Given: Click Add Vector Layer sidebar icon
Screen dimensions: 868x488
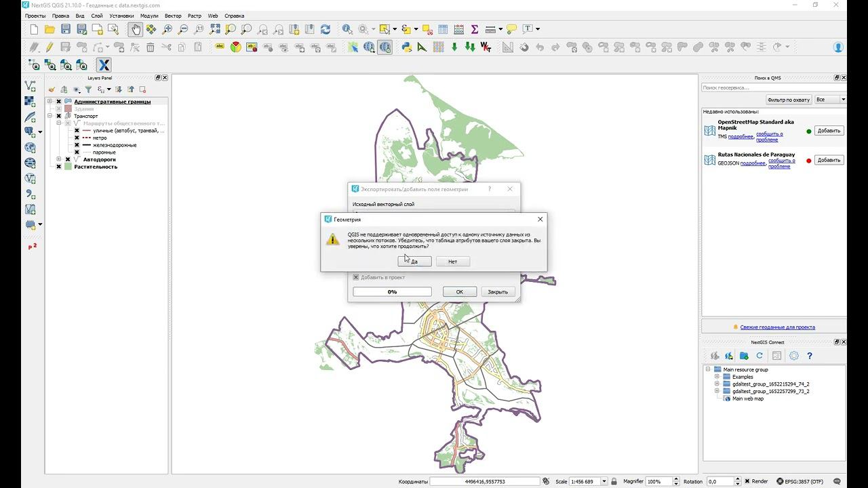Looking at the screenshot, I should point(30,86).
